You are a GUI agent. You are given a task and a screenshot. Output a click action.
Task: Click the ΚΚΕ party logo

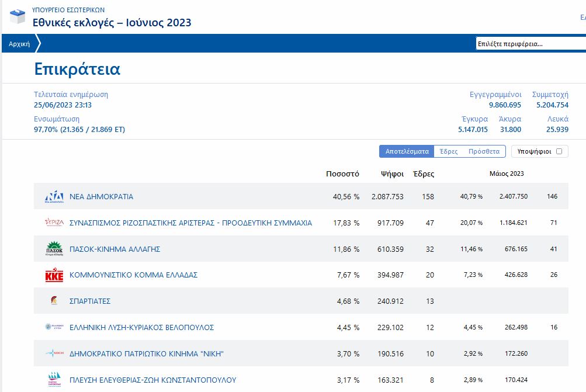[54, 275]
